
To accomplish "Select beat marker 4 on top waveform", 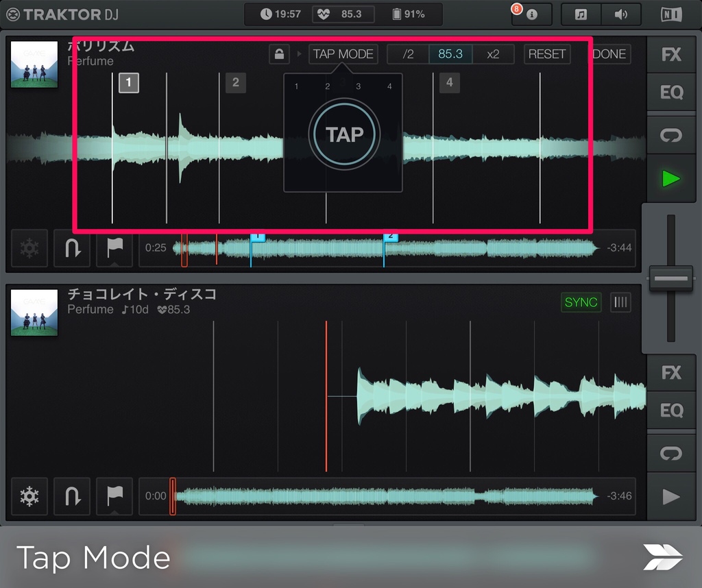I will pos(450,83).
